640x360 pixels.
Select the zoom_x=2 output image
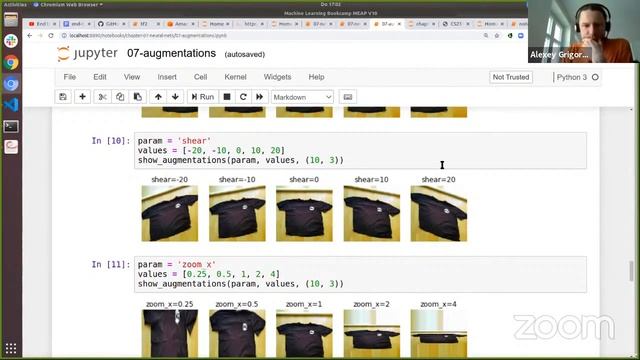[x=372, y=334]
